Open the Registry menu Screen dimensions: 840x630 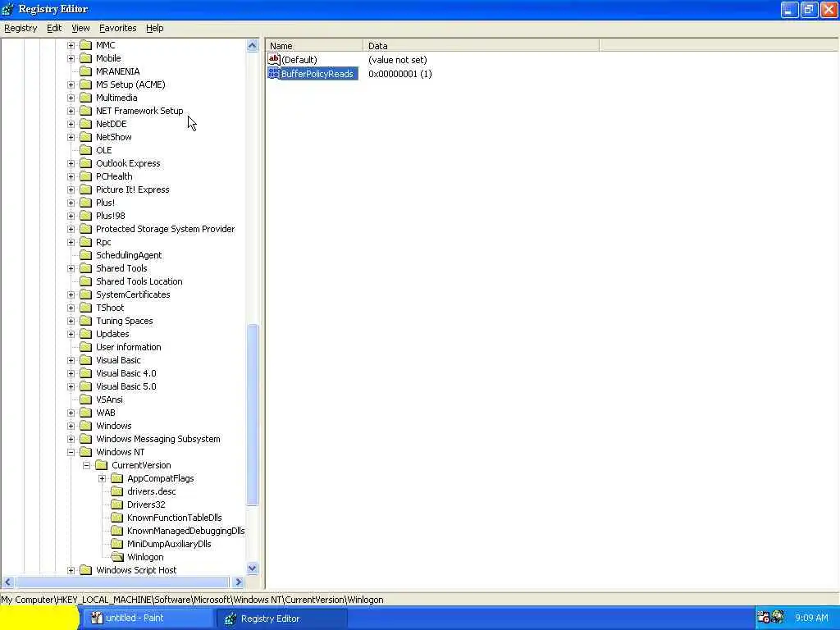(21, 28)
